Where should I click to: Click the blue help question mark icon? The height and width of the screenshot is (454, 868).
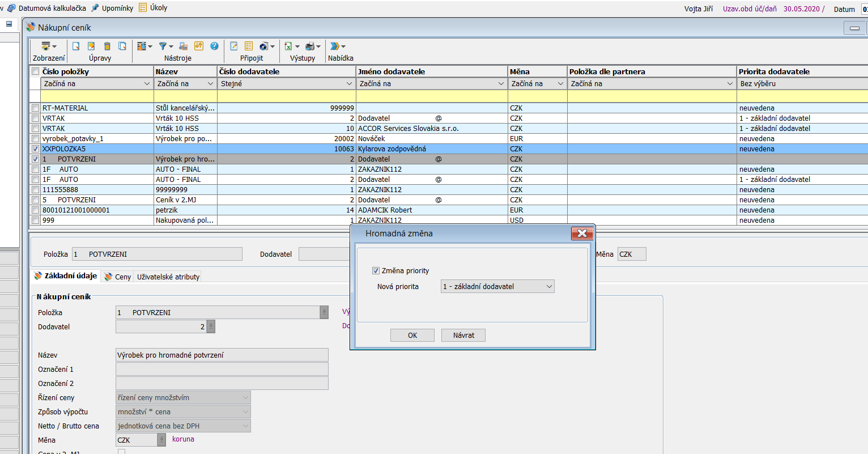coord(214,46)
